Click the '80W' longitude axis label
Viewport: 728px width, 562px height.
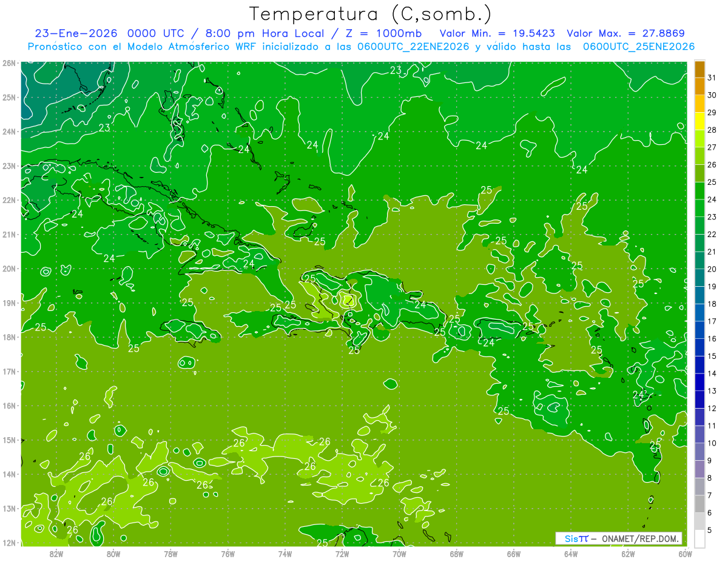(x=113, y=554)
